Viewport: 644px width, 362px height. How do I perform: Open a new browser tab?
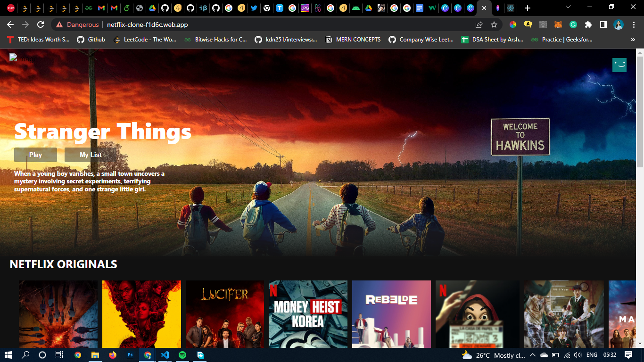point(528,8)
